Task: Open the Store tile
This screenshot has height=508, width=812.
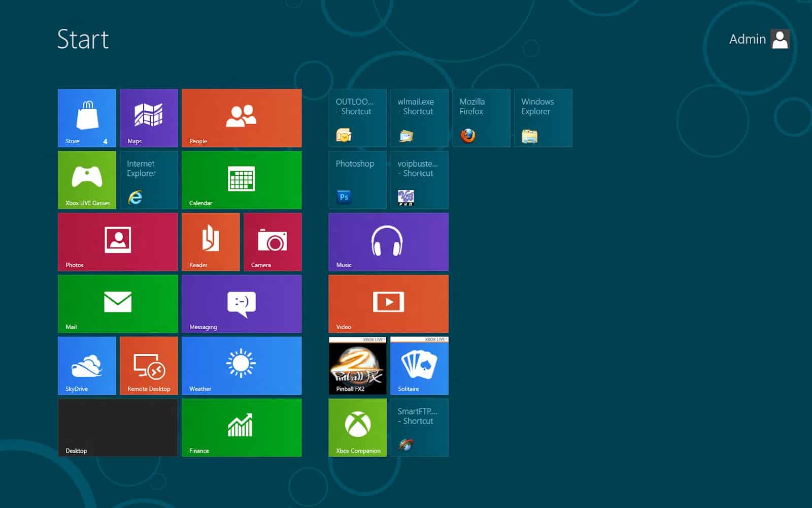Action: 87,118
